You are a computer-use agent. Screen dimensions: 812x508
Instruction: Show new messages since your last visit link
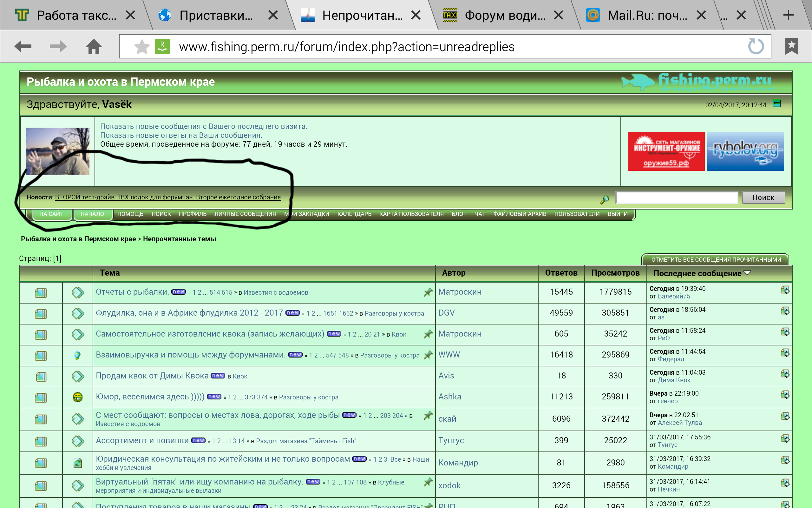204,126
